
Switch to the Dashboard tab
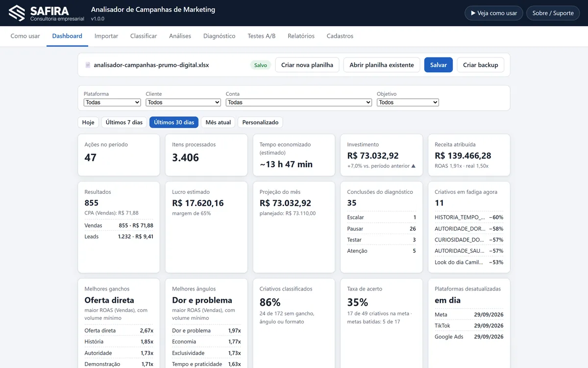pyautogui.click(x=67, y=36)
